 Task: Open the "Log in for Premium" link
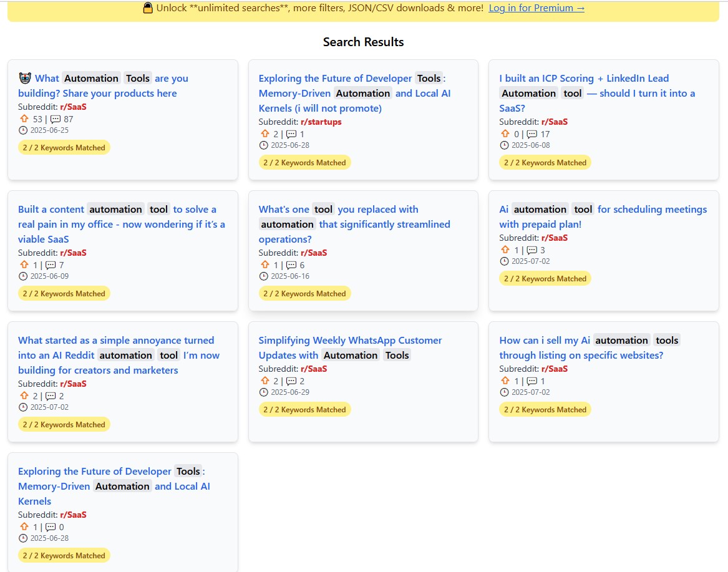point(536,8)
